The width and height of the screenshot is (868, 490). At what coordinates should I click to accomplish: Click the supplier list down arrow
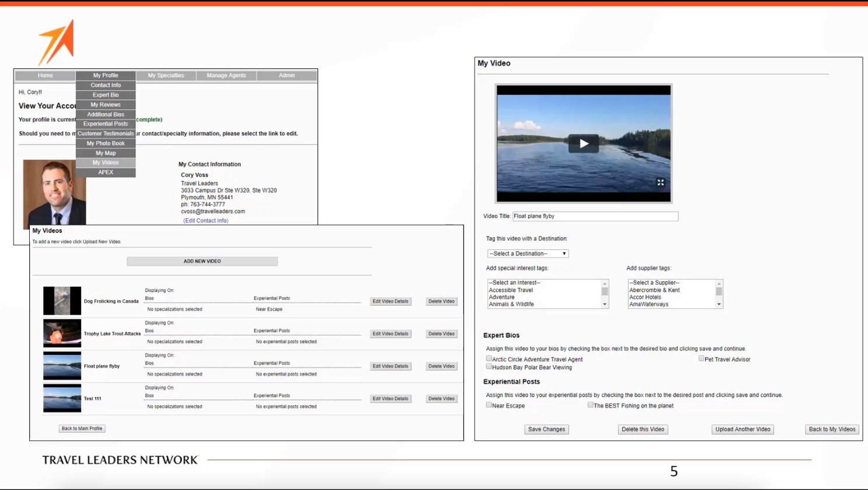point(719,304)
